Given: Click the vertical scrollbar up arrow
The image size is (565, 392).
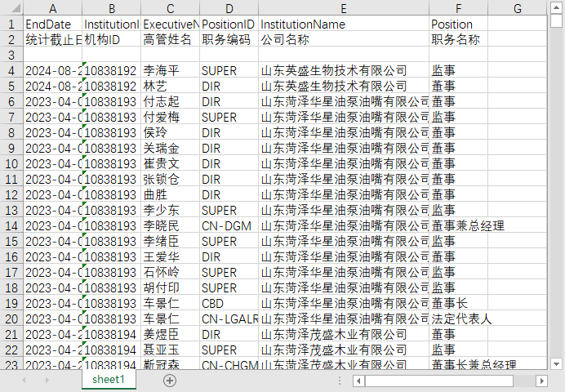Looking at the screenshot, I should click(x=556, y=7).
